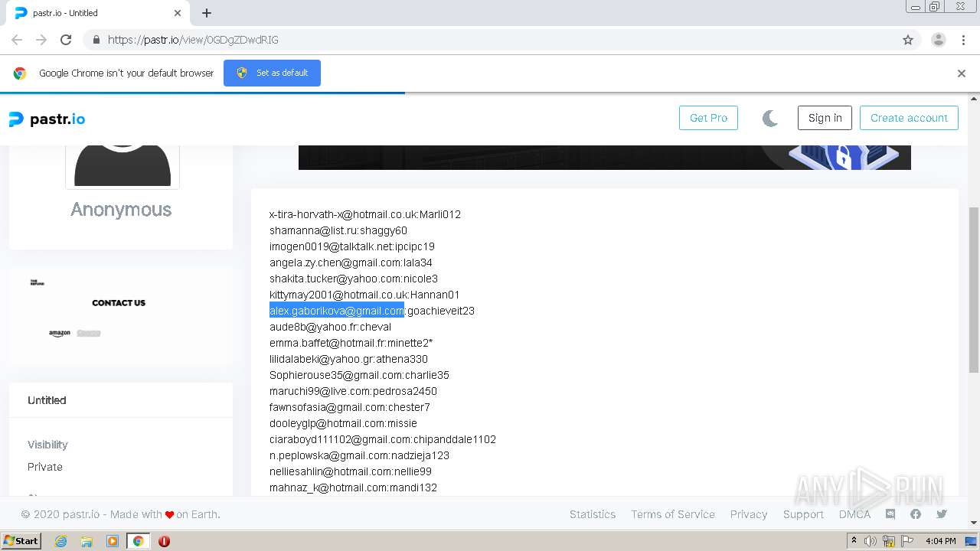Open the media player taskbar icon
The image size is (980, 551).
coord(113,541)
